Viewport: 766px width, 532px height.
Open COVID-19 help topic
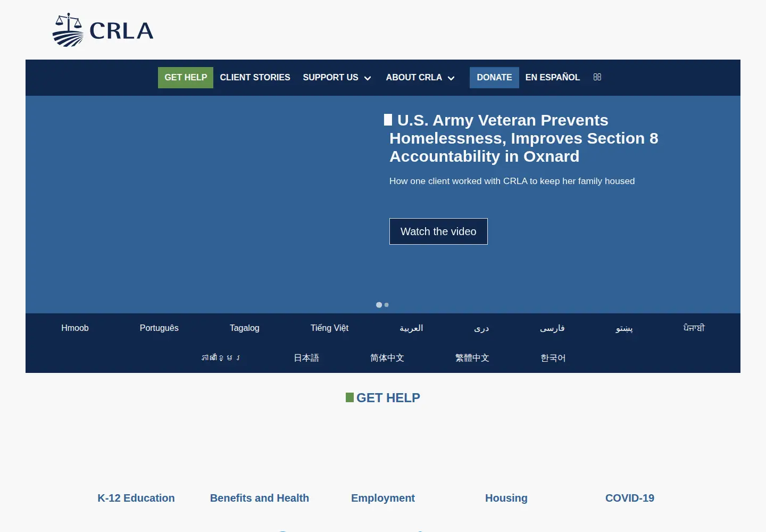click(630, 498)
